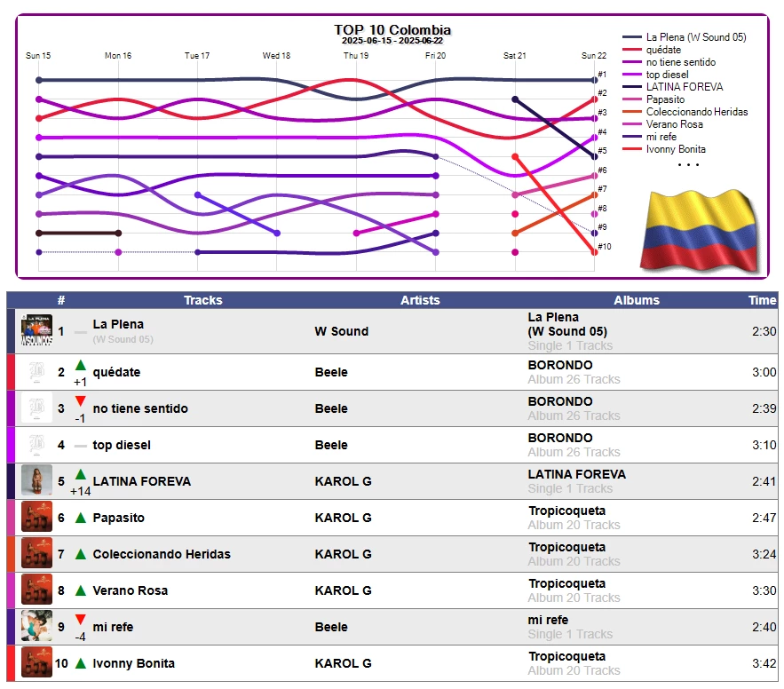
Task: Click the Wed 18 date label
Action: click(x=276, y=56)
